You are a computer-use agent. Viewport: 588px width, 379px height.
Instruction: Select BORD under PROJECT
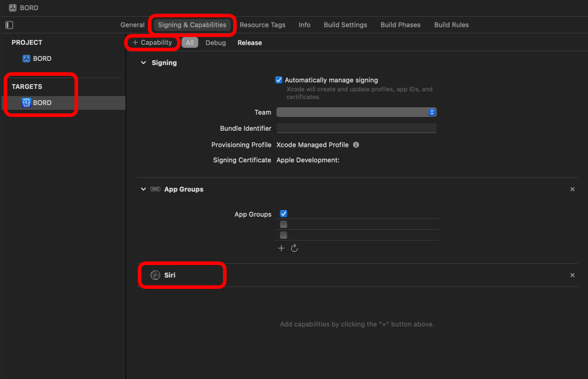(x=42, y=58)
